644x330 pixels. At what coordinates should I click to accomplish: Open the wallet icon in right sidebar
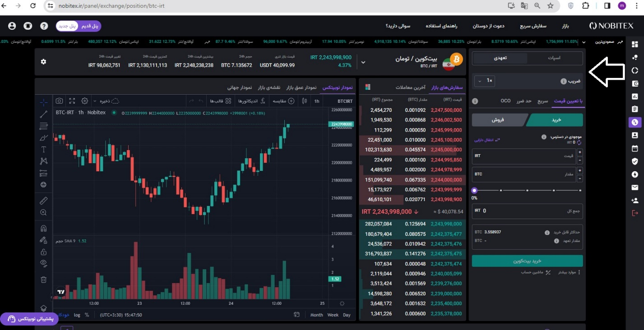click(635, 83)
